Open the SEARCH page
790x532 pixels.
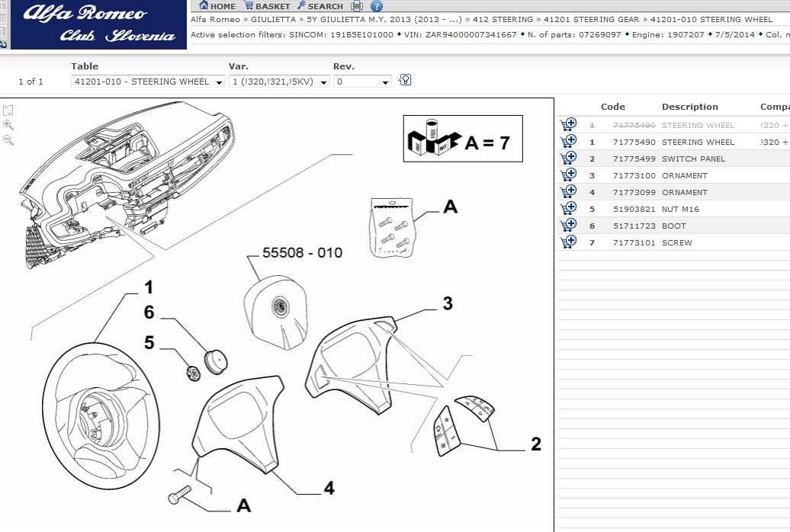point(320,6)
